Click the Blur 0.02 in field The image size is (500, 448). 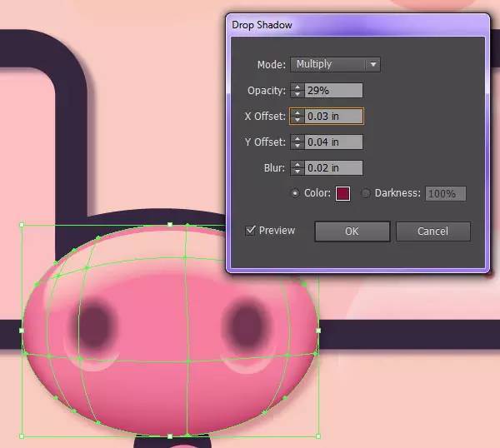click(x=333, y=168)
